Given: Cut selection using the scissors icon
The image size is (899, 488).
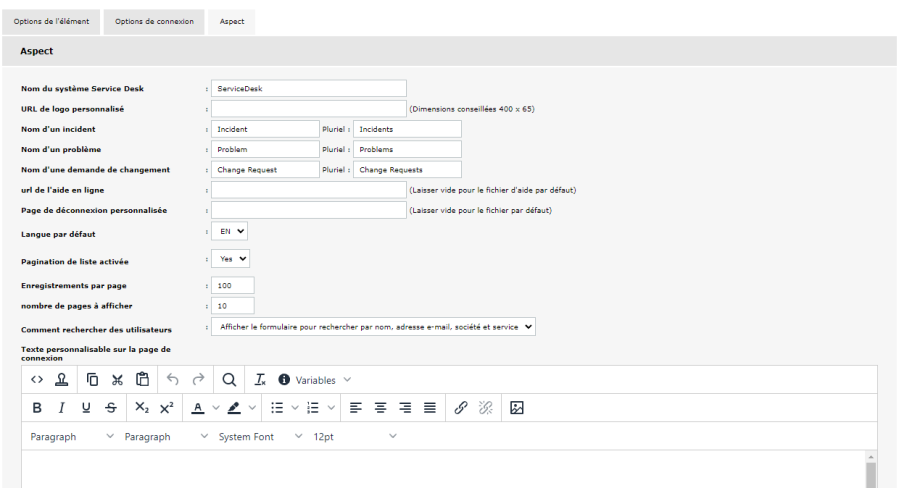Looking at the screenshot, I should (117, 380).
